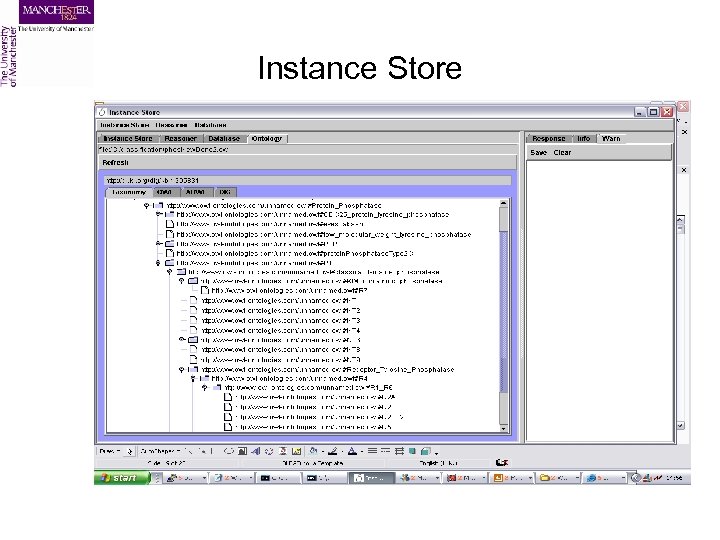Select the proteinPhosphataseType2C row
720x540 pixels.
(x=295, y=253)
